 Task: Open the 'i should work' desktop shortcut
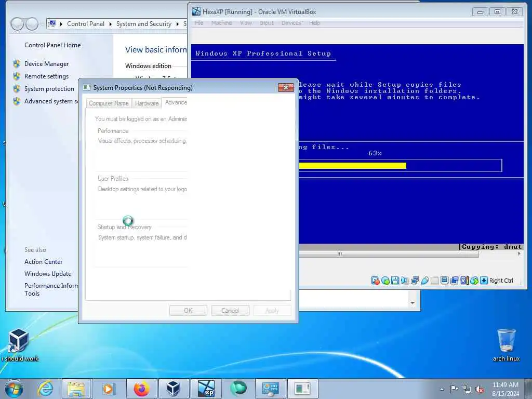(x=20, y=345)
